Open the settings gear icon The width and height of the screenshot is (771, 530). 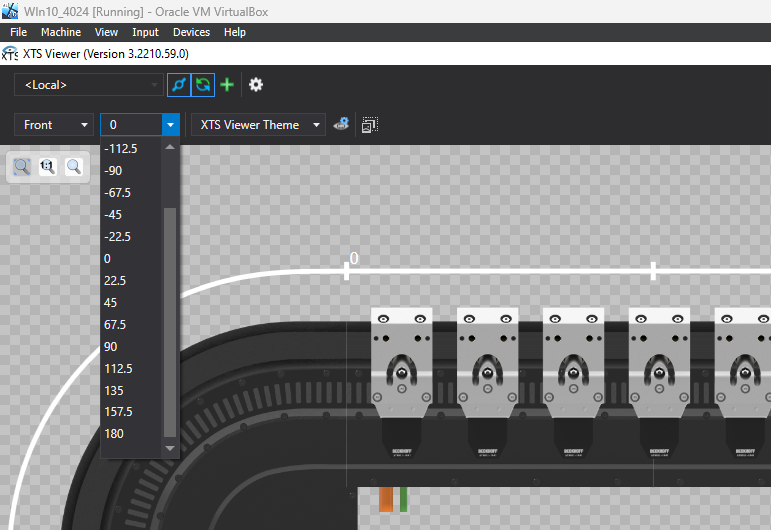(256, 85)
